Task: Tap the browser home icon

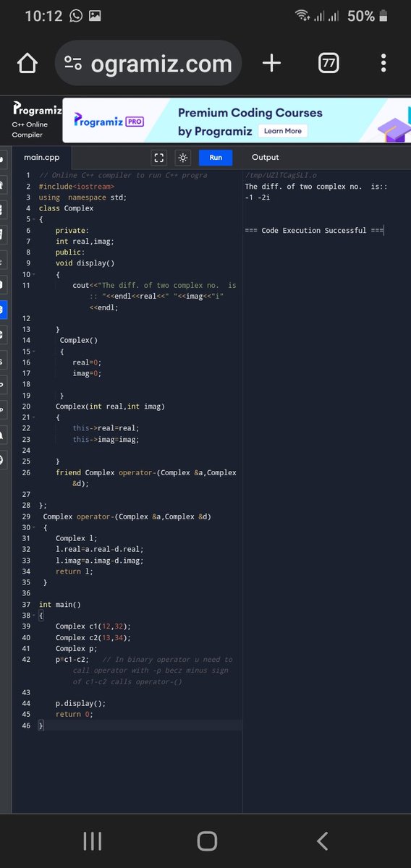Action: click(27, 64)
